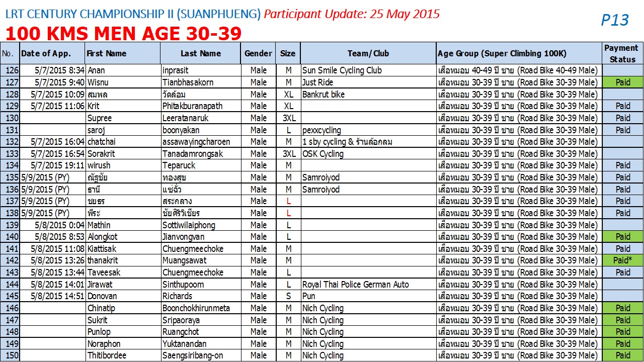Select first name Thitibordee
This screenshot has width=644, height=362.
click(107, 355)
